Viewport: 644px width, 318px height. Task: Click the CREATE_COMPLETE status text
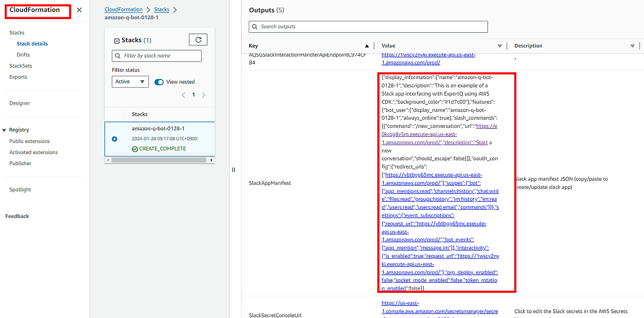tap(163, 149)
